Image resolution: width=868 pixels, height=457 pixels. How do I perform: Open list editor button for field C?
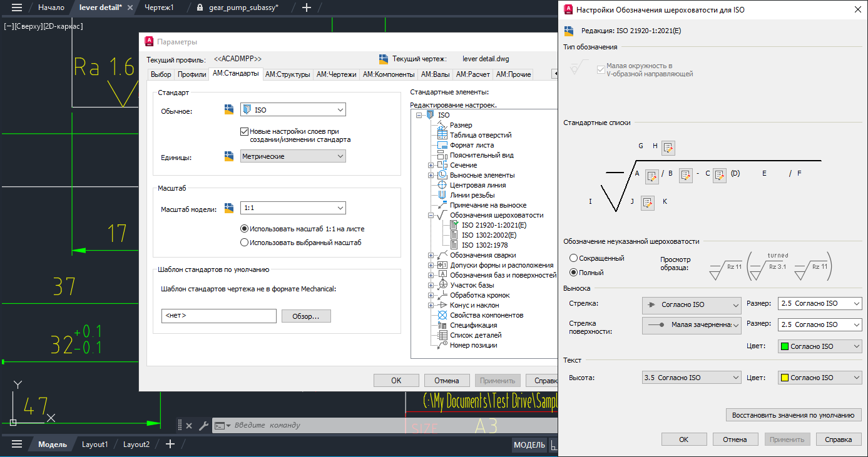(x=719, y=176)
